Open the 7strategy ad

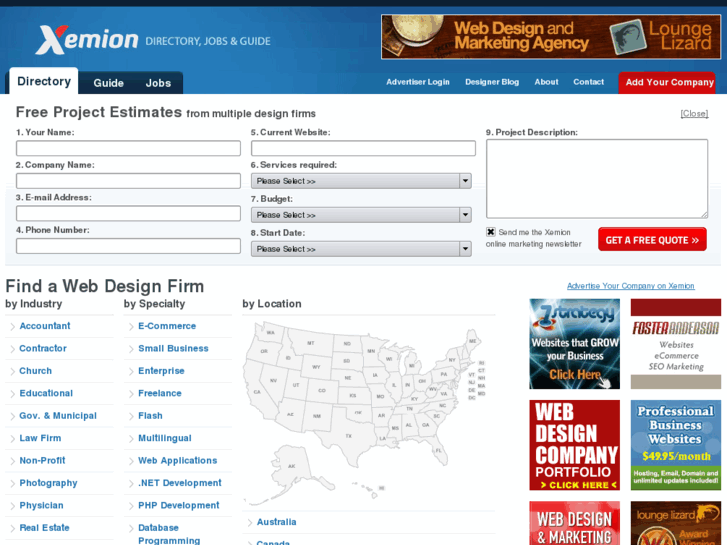(574, 344)
